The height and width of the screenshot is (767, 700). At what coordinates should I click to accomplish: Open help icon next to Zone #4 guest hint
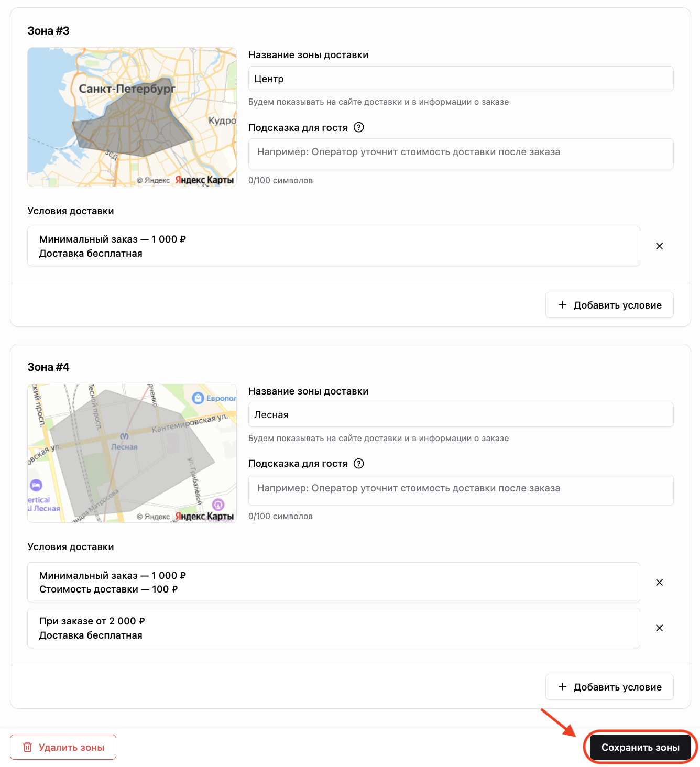pyautogui.click(x=359, y=464)
